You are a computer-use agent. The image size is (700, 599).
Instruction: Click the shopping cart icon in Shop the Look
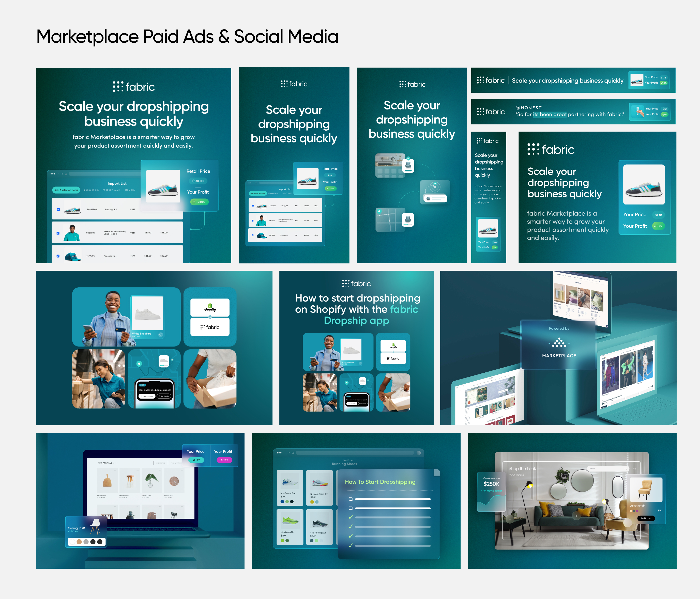tap(634, 469)
